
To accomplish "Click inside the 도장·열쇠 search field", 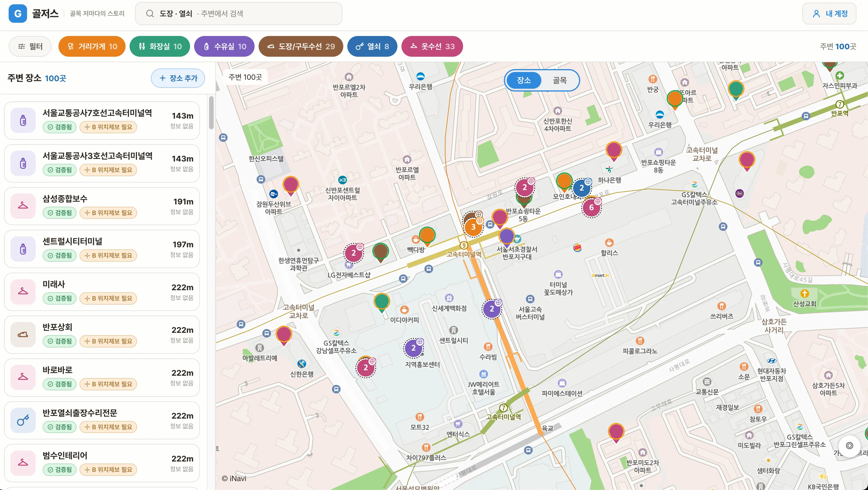I will pyautogui.click(x=238, y=14).
